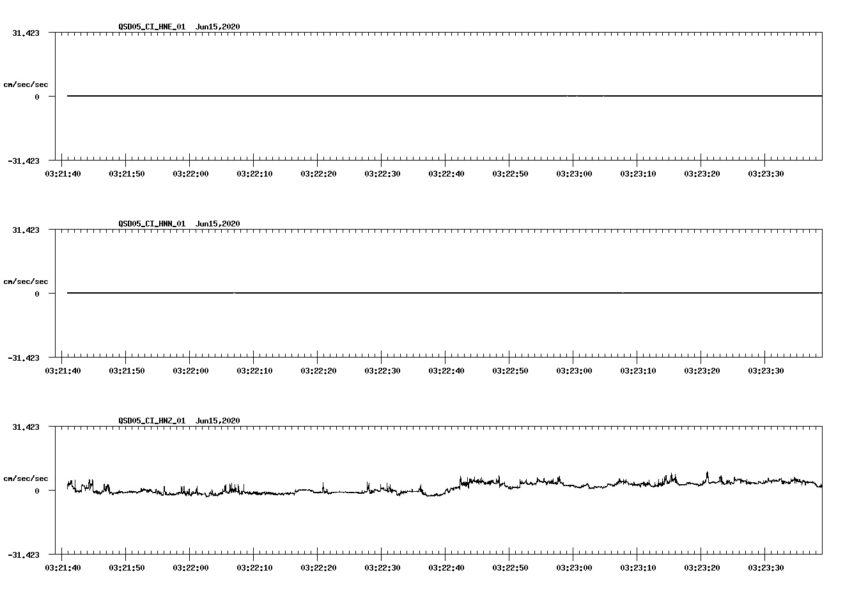Click the 03:22:10 time label on HNN plot
The height and width of the screenshot is (591, 868).
click(254, 371)
